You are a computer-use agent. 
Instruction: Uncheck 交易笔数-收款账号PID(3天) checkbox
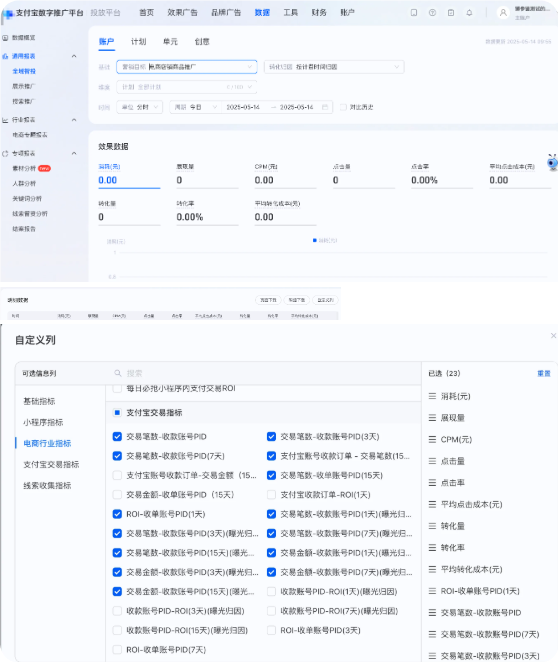point(271,437)
